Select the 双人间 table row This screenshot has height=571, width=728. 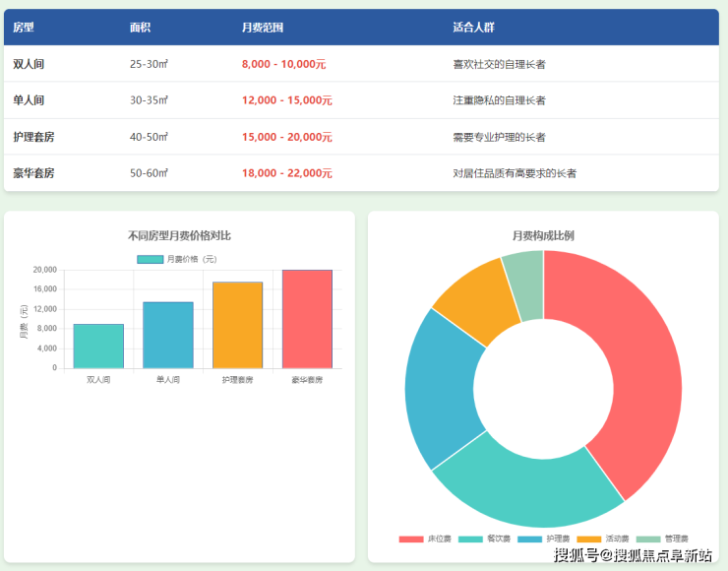point(361,64)
